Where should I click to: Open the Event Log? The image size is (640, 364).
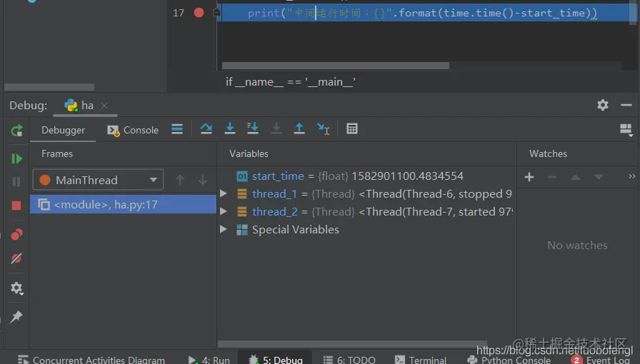point(601,360)
